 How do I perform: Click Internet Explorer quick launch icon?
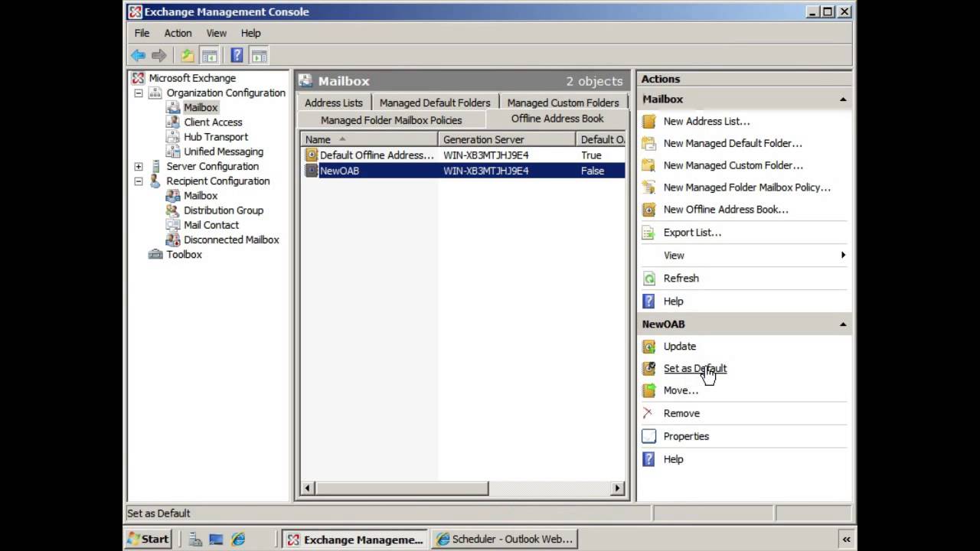(238, 540)
